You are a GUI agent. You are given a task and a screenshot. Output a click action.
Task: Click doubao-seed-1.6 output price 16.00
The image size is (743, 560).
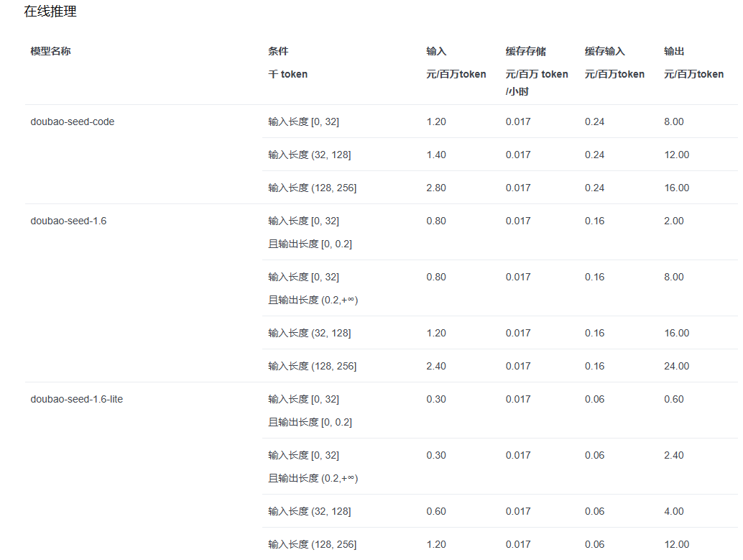(x=677, y=334)
